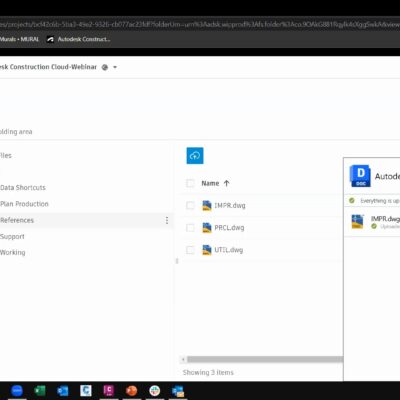Tick the checkbox beside UTIL.dwg
The image size is (400, 400).
pyautogui.click(x=190, y=250)
